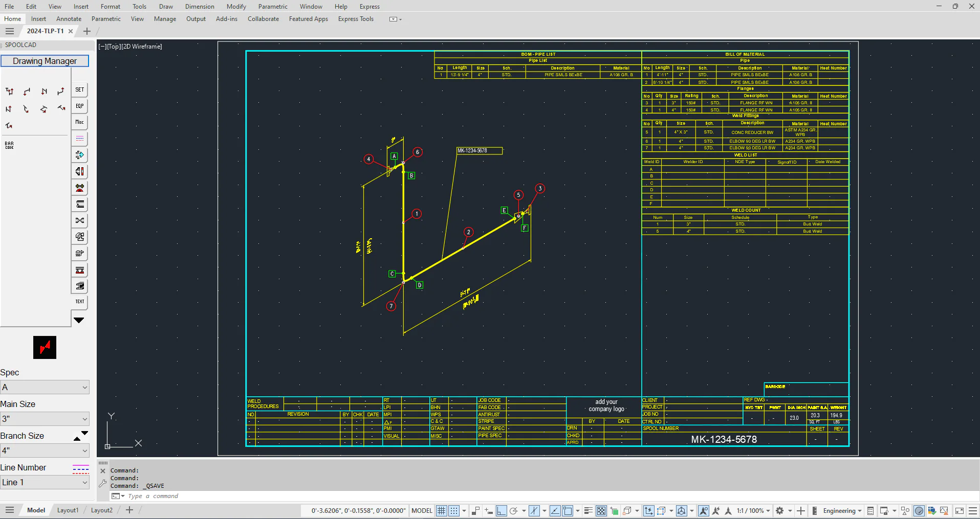Switch to the Annotate ribbon tab
This screenshot has width=980, height=519.
[69, 19]
